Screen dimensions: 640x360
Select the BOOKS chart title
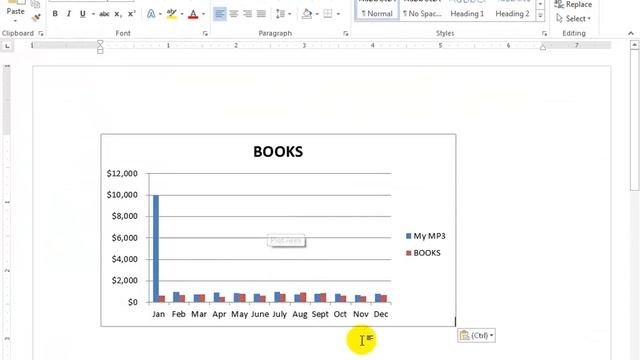click(278, 151)
